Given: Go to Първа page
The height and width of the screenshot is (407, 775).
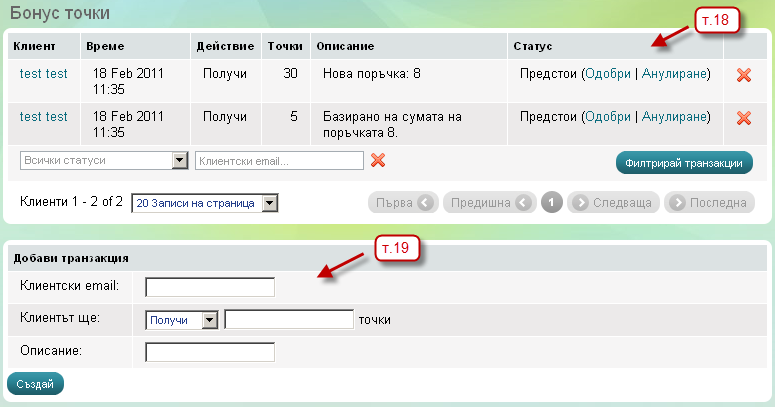Looking at the screenshot, I should 403,203.
